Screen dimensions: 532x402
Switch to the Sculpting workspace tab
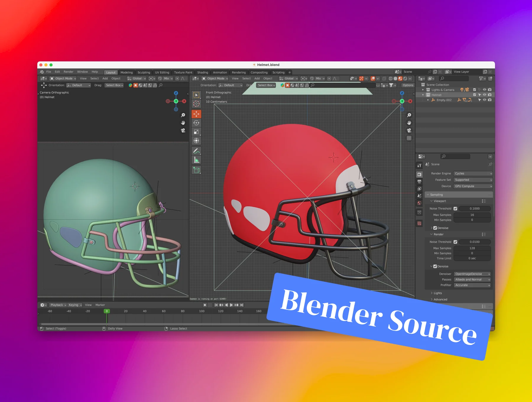[x=144, y=72]
